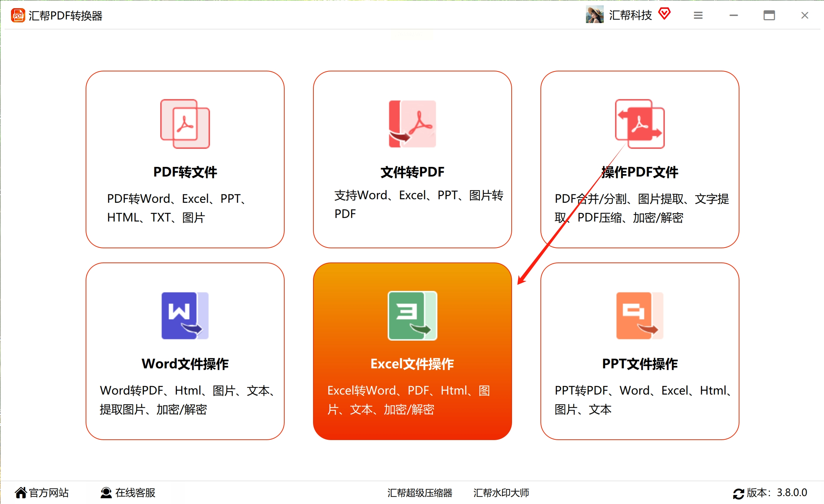Click the red VIP diamond icon
This screenshot has height=504, width=824.
[x=664, y=14]
